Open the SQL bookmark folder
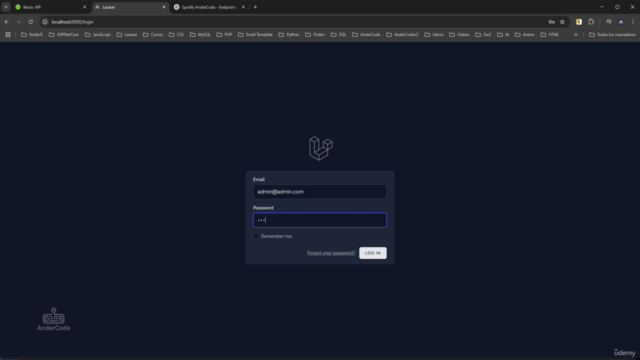This screenshot has height=360, width=640. point(338,35)
